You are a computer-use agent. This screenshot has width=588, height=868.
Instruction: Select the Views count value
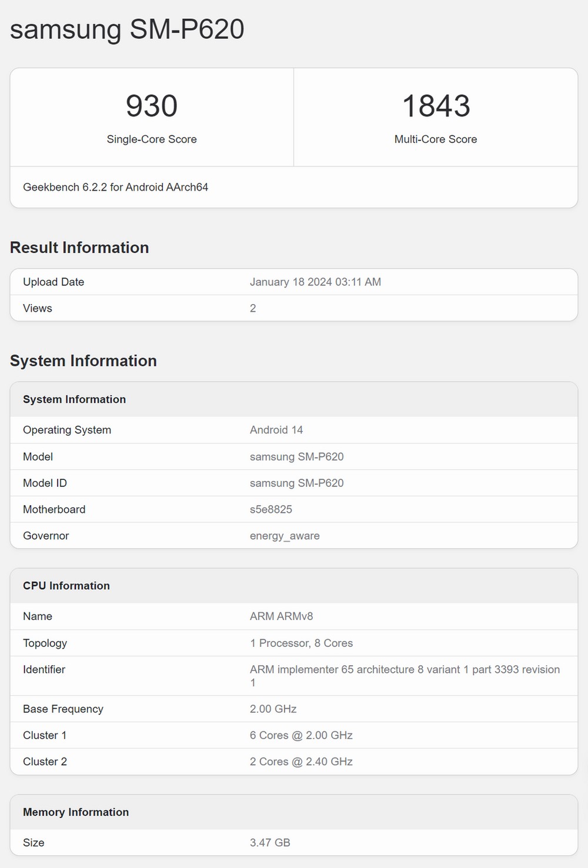(x=253, y=308)
